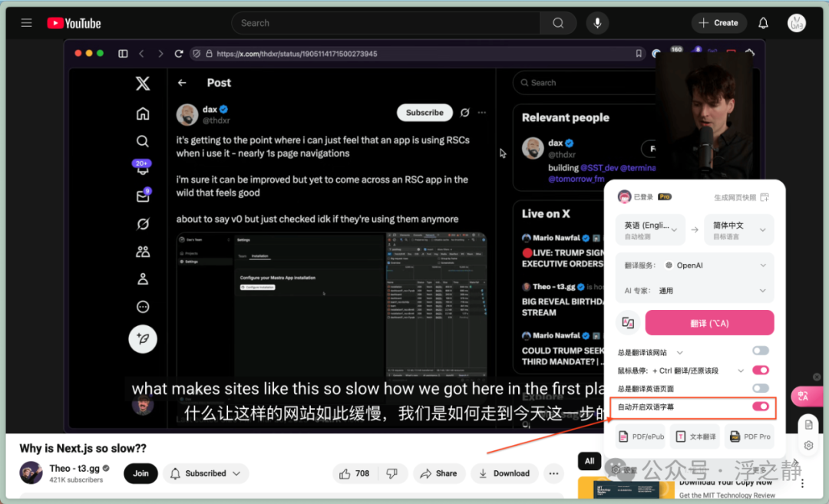Screen dimensions: 829x504
Task: Open the 文本翻译 tool
Action: (695, 436)
